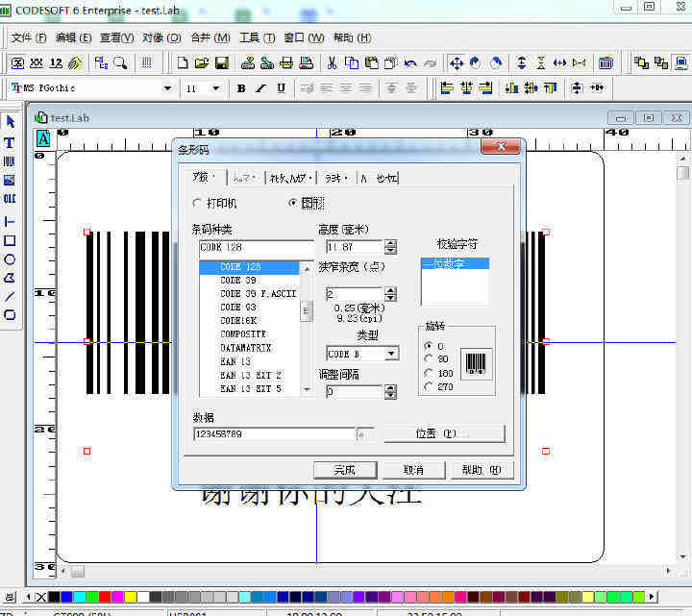Open the 类型 CODE B dropdown
This screenshot has width=692, height=616.
pos(391,354)
